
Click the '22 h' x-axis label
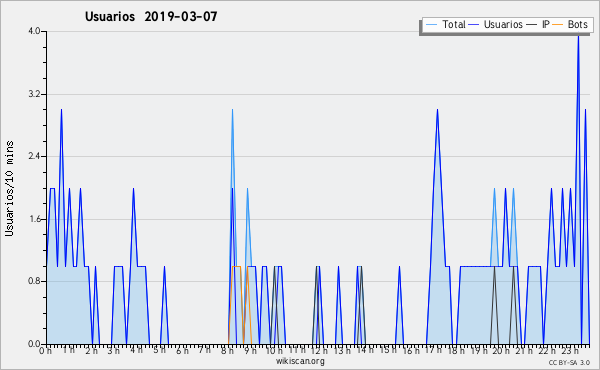tap(547, 351)
